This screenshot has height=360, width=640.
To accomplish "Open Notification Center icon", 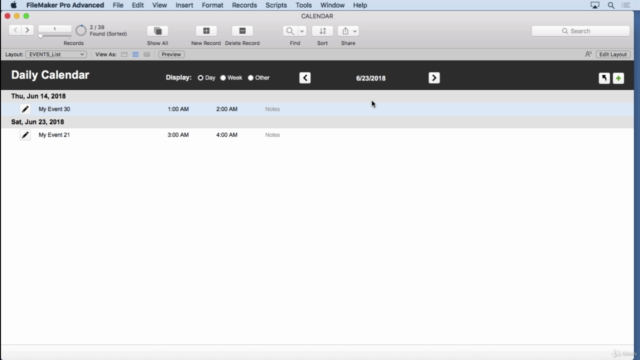I will (x=626, y=5).
